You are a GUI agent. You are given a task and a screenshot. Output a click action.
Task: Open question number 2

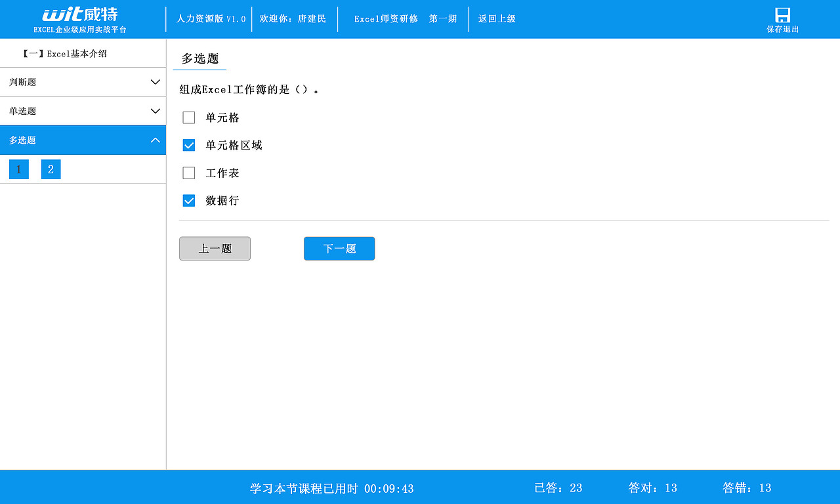tap(51, 169)
